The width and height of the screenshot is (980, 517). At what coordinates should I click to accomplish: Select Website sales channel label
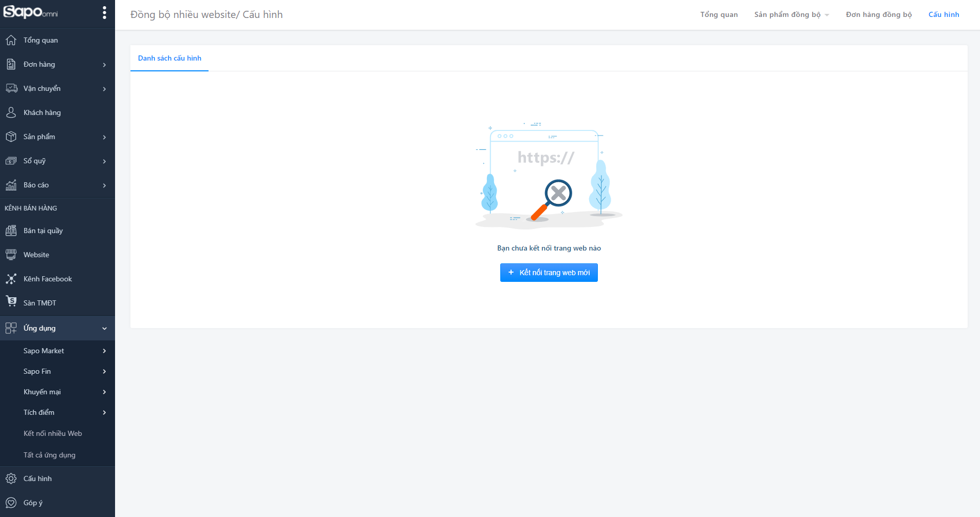(36, 255)
